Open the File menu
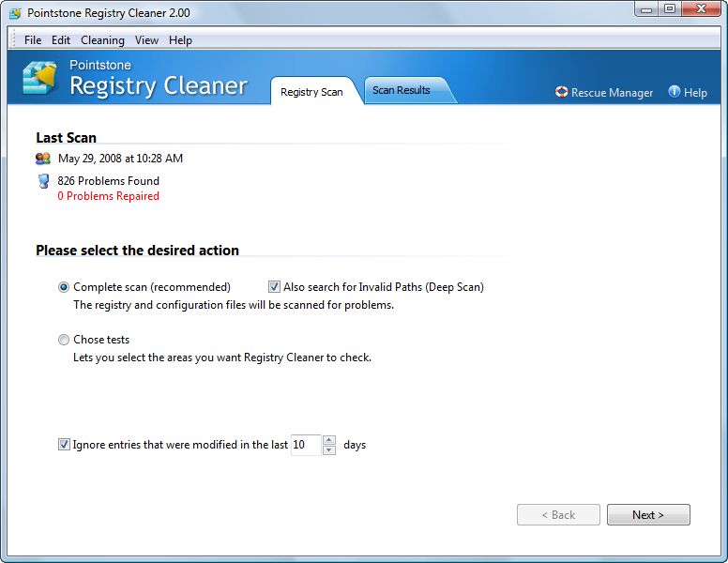This screenshot has height=563, width=728. tap(33, 40)
